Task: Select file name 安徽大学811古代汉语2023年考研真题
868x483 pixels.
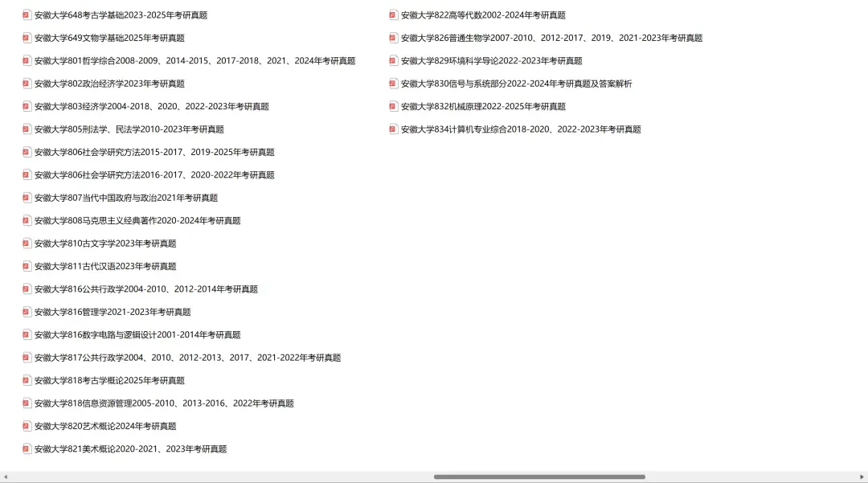Action: click(x=105, y=266)
